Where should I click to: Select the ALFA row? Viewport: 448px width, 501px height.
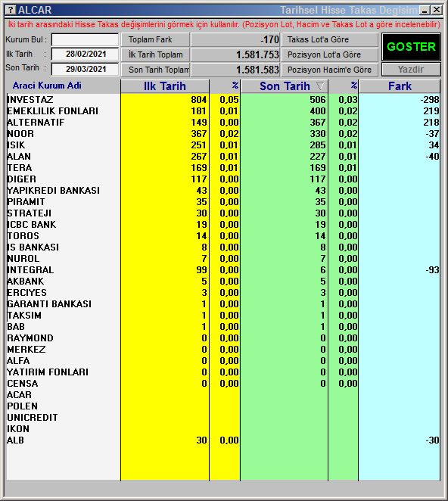click(x=223, y=361)
